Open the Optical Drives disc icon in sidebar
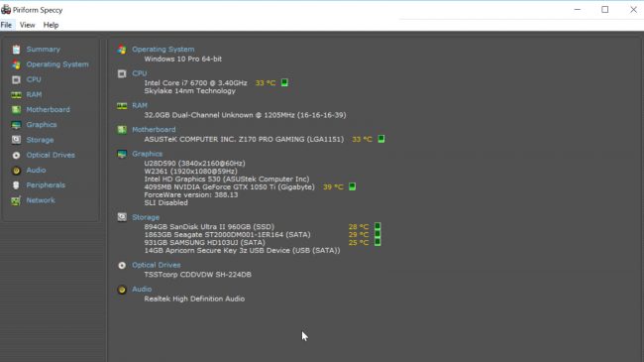 tap(16, 155)
